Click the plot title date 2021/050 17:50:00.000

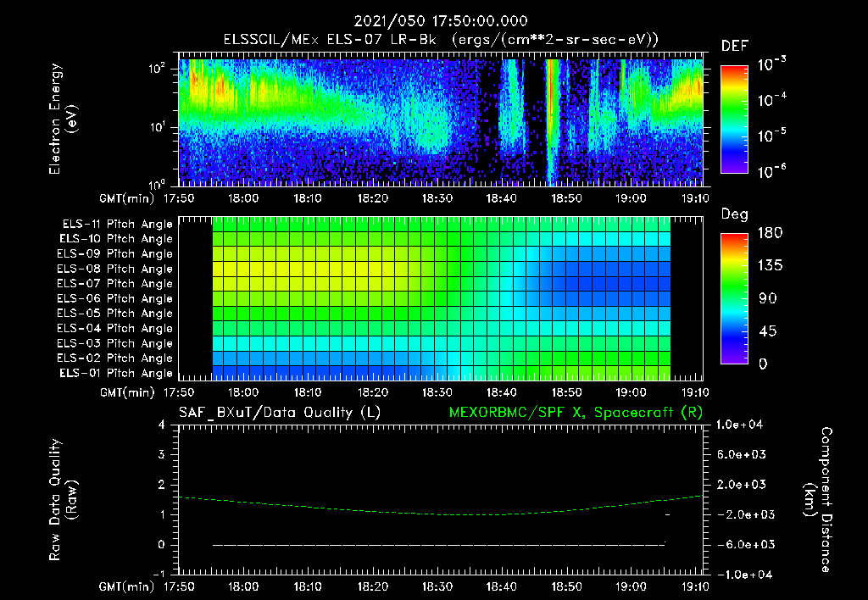pos(441,21)
